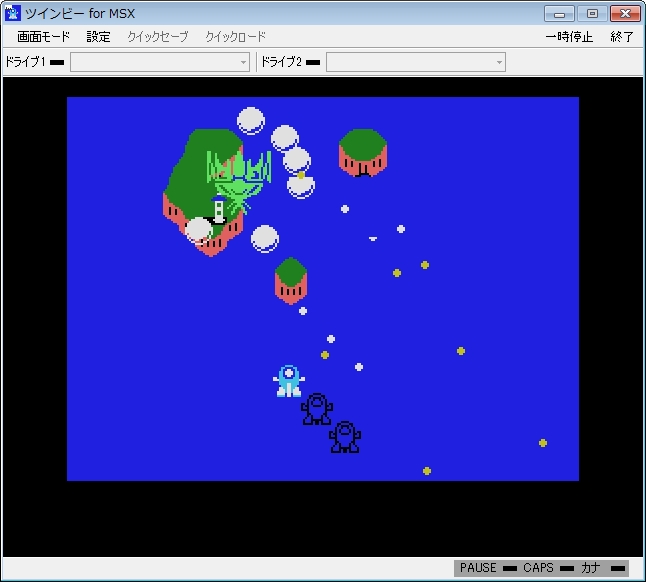
Task: Select クイックセーブ in the menu bar
Action: 157,37
